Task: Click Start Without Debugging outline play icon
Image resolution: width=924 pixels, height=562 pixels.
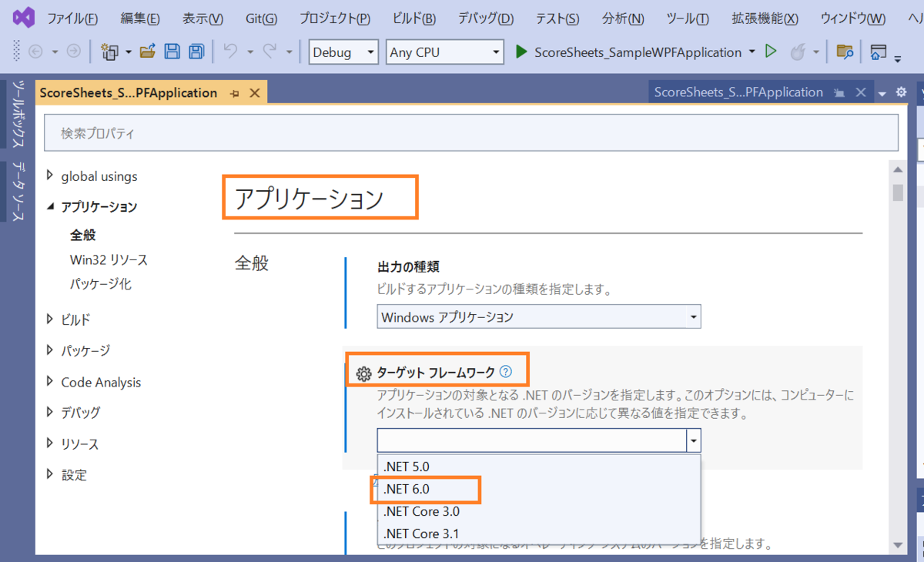Action: 771,52
